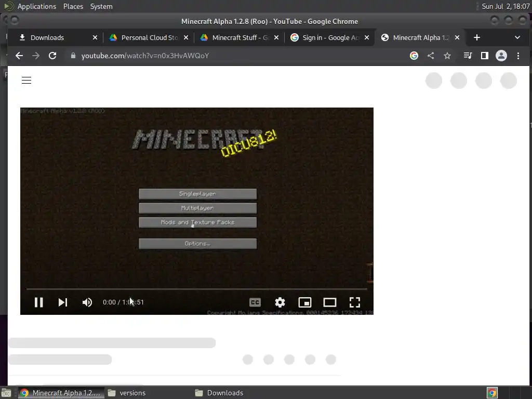
Task: Open the panel clock date
Action: click(x=506, y=6)
